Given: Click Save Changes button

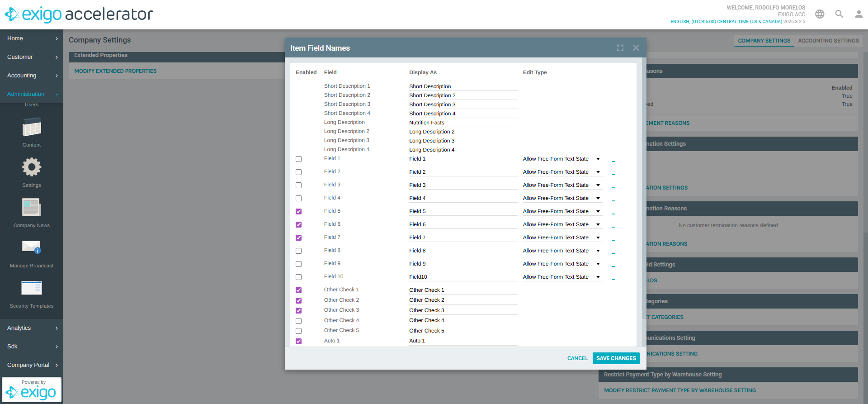Looking at the screenshot, I should tap(616, 358).
